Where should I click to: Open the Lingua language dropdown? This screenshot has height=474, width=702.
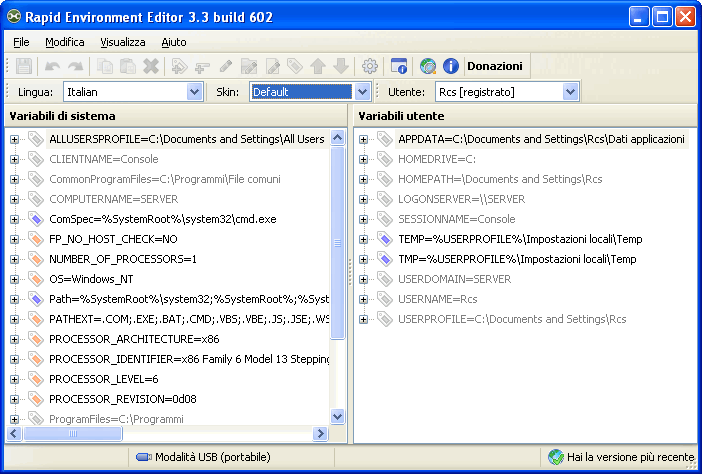(194, 92)
